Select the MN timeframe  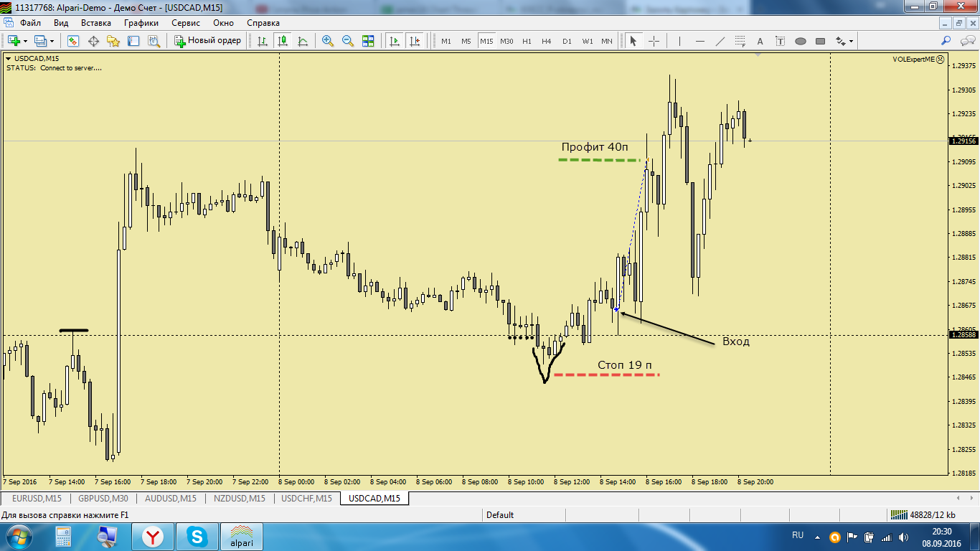pyautogui.click(x=607, y=41)
